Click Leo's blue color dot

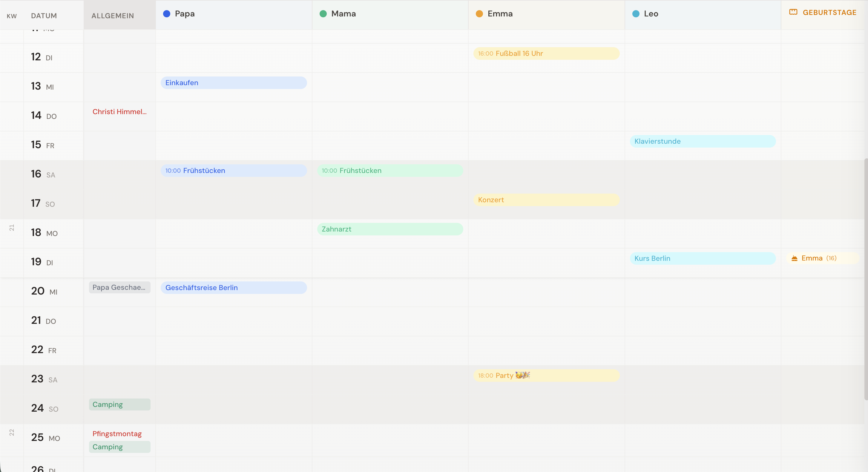(x=636, y=14)
